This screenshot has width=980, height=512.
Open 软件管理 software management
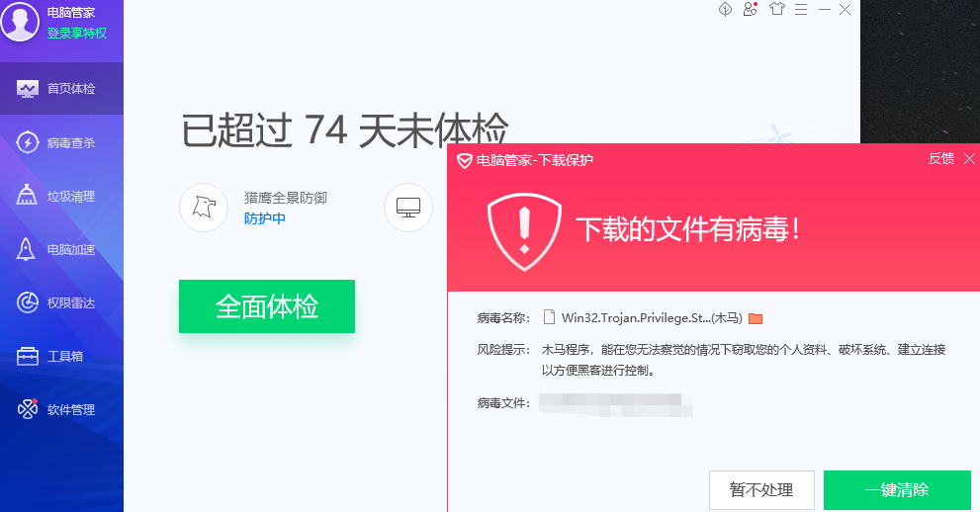(x=62, y=409)
